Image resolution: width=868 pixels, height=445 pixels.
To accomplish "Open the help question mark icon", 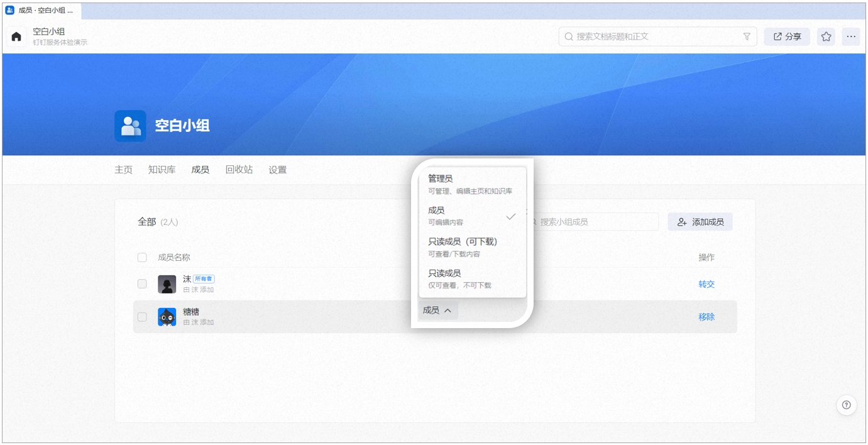I will pos(847,405).
